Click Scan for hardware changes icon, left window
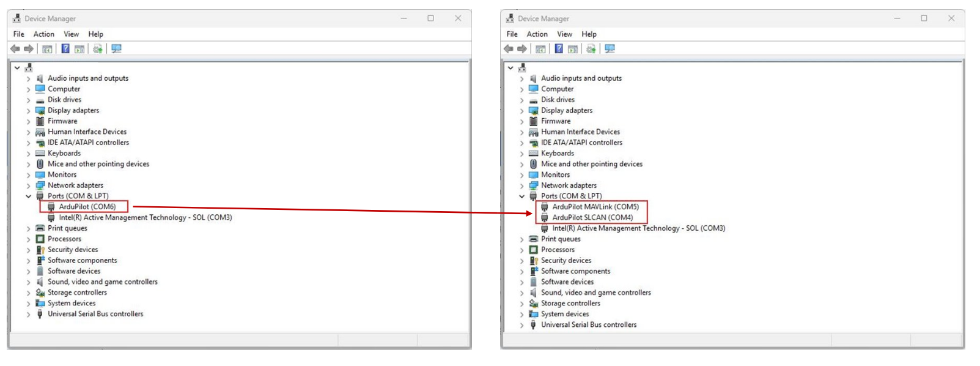980x366 pixels. (x=116, y=49)
